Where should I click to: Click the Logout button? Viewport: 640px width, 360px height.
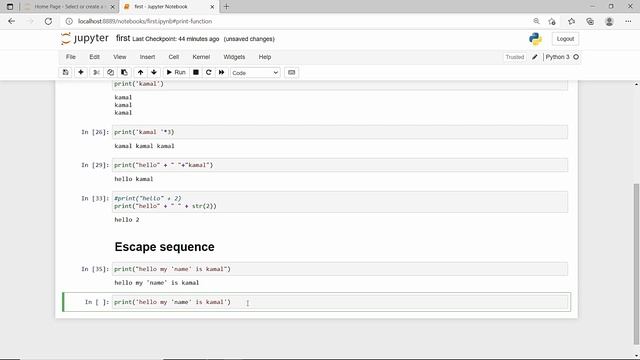click(565, 39)
